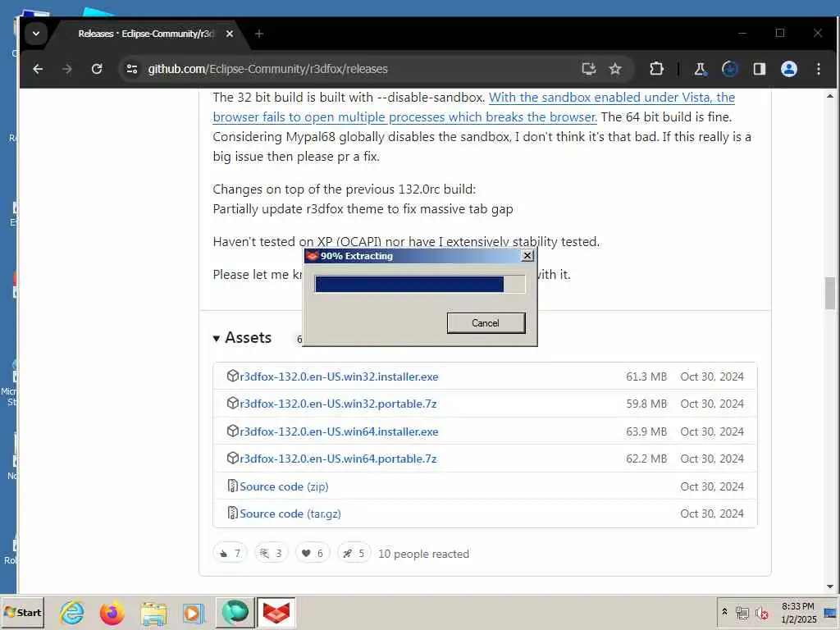Reload the GitHub releases page
840x630 pixels.
pyautogui.click(x=97, y=69)
